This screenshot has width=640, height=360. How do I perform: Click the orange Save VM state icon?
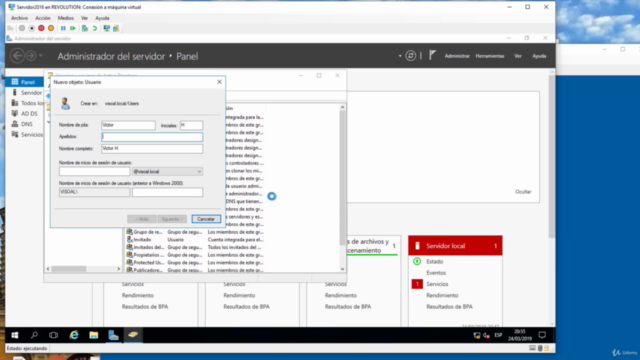click(51, 28)
